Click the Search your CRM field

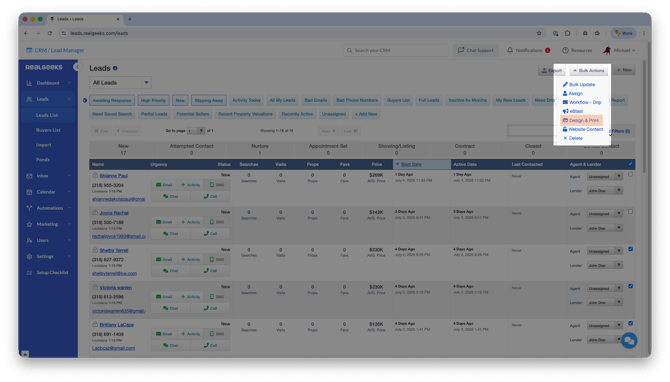pyautogui.click(x=395, y=50)
